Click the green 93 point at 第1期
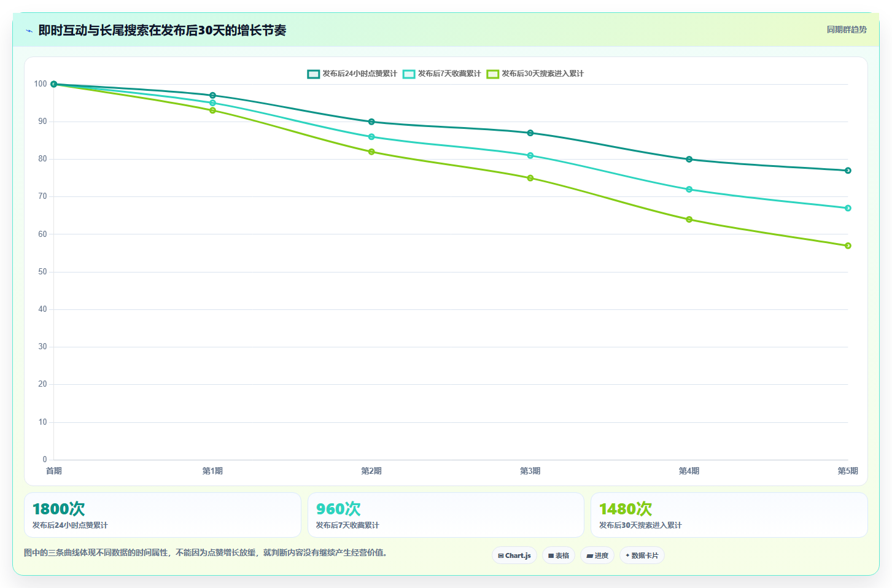Screen dimensions: 892x588 (x=212, y=110)
